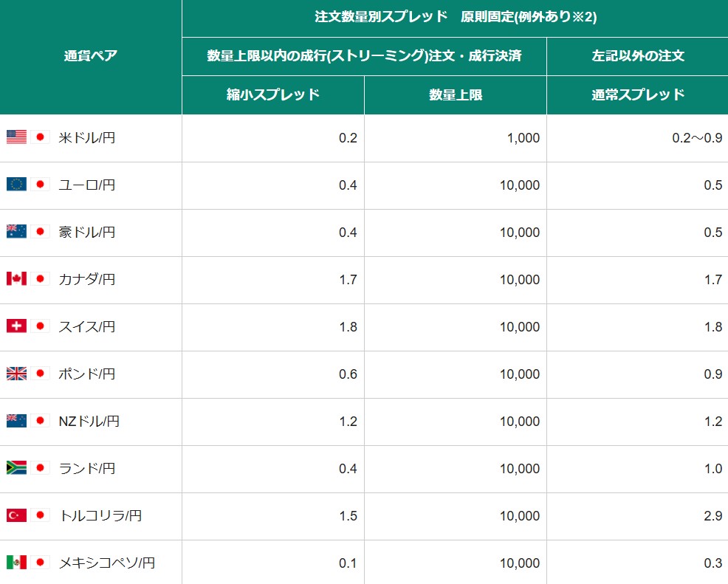Click the Japan flag in the ユーロ/円 row

(x=41, y=185)
